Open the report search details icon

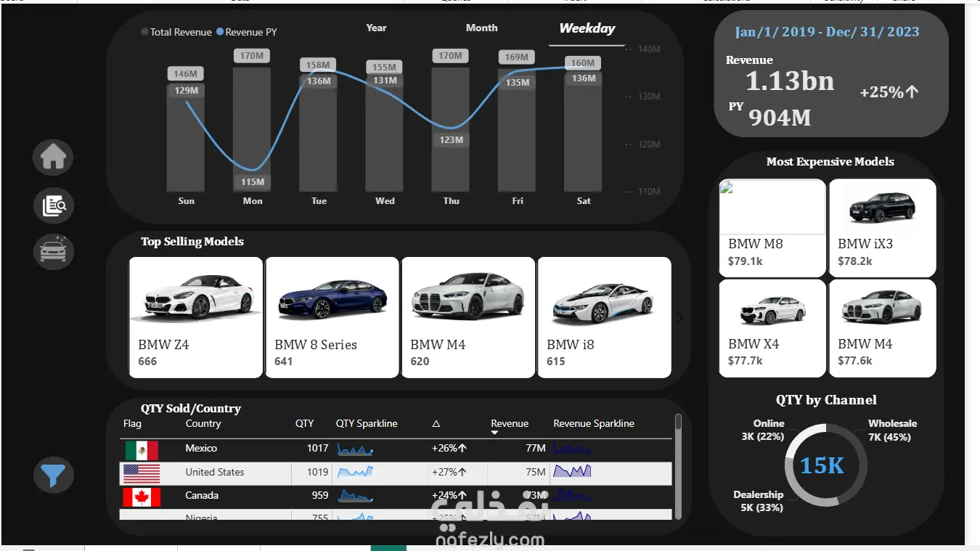tap(54, 205)
